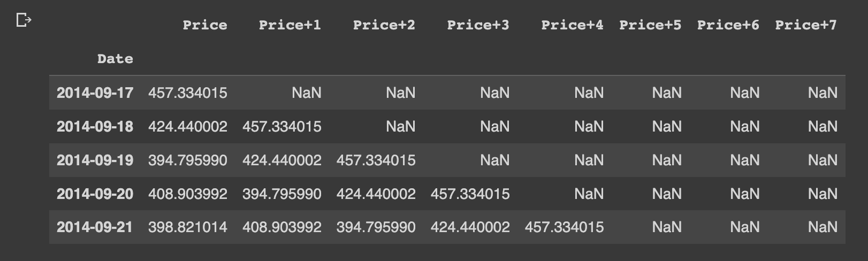Viewport: 868px width, 261px height.
Task: Click the Price+7 NaN for 2014-09-21
Action: point(823,227)
